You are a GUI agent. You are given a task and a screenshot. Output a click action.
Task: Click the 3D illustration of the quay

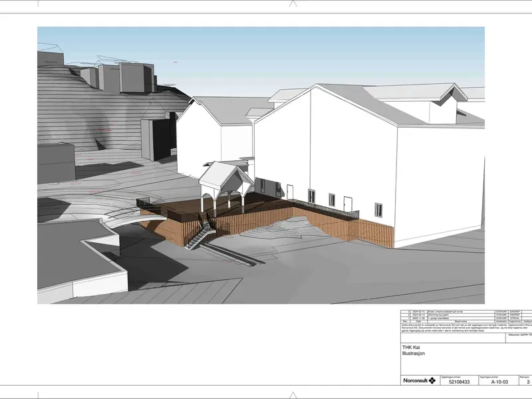pos(261,165)
